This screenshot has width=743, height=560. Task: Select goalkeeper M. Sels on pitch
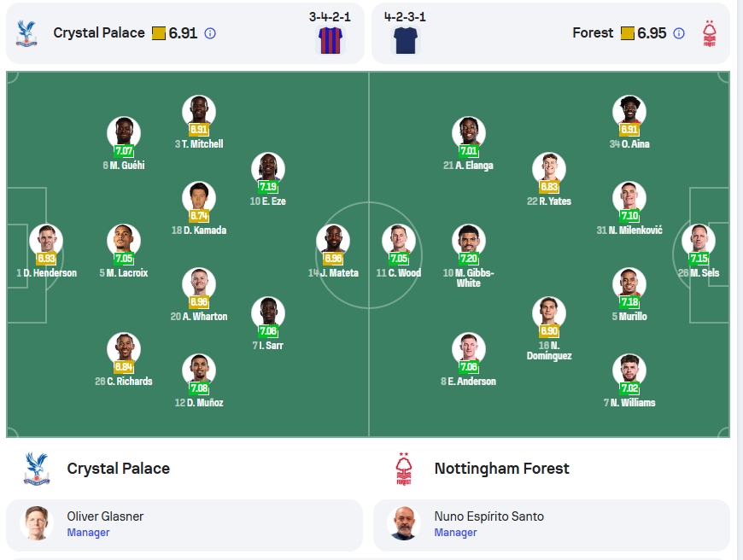(699, 241)
